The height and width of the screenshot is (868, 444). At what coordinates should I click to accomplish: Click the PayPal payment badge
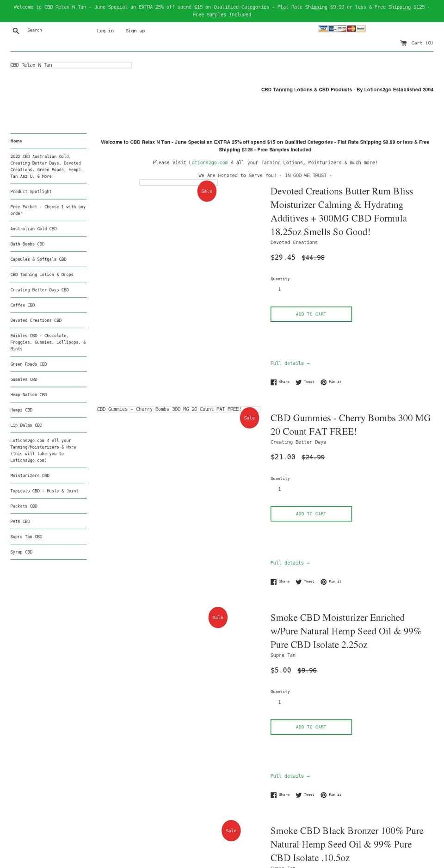360,28
